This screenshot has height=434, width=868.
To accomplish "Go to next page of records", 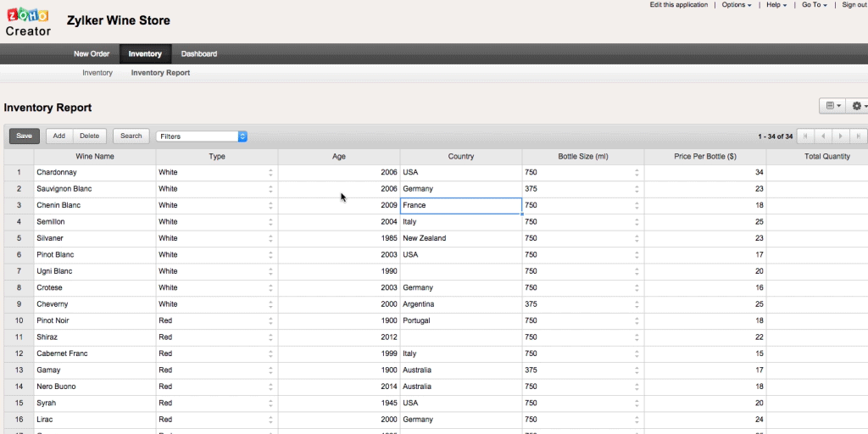I will [840, 136].
